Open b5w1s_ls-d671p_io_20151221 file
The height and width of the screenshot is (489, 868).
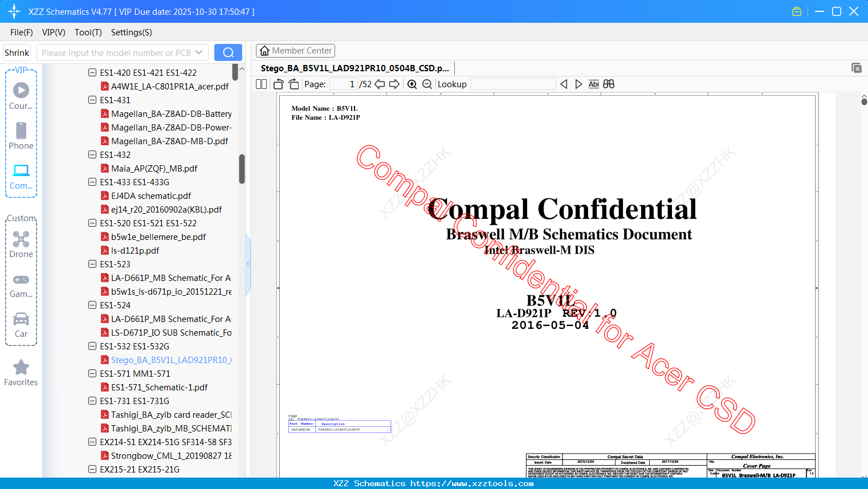point(166,292)
